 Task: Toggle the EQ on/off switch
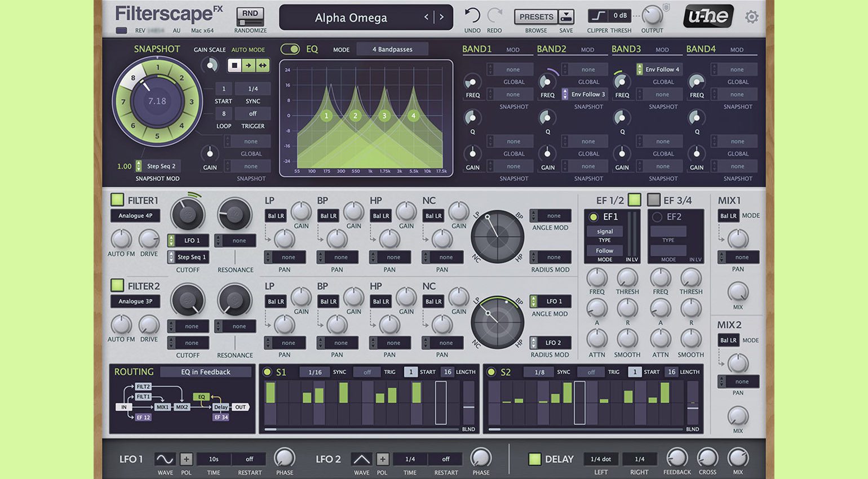pyautogui.click(x=290, y=49)
